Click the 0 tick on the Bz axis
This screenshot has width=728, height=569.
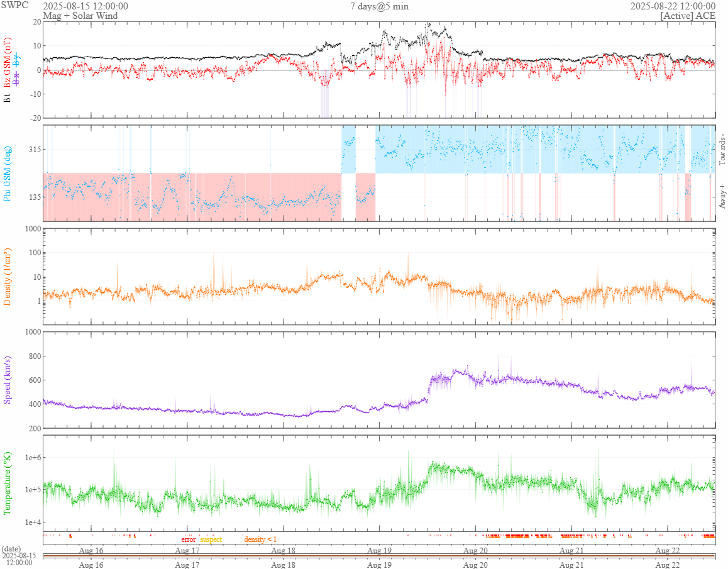point(39,70)
